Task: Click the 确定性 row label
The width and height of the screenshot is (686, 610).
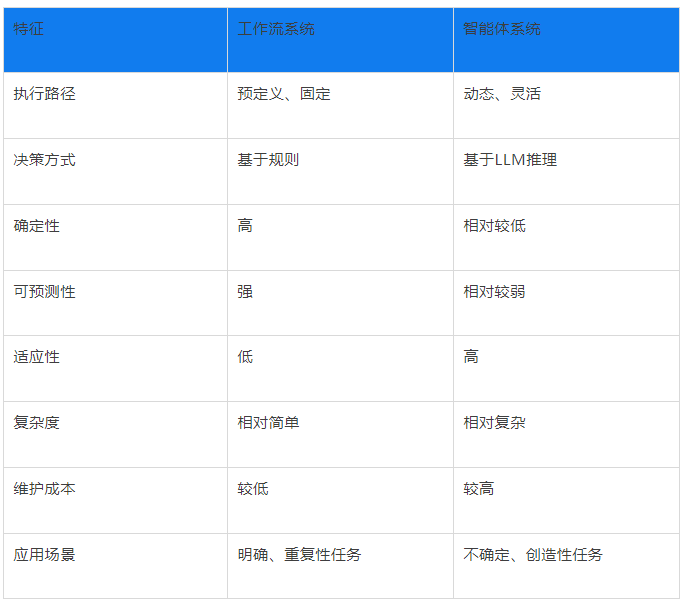Action: coord(116,238)
